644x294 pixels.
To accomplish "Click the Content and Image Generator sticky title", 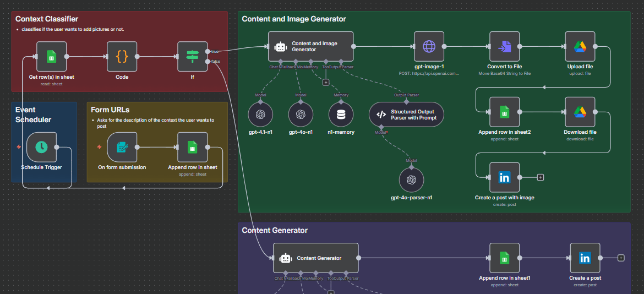I will tap(294, 19).
